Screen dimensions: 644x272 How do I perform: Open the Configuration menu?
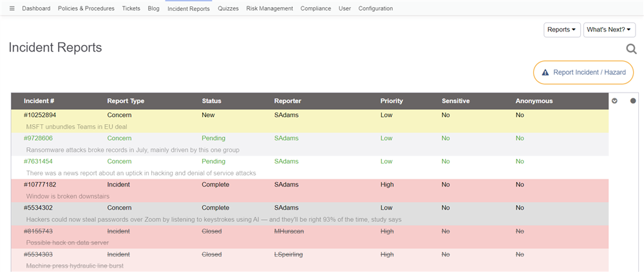(375, 8)
